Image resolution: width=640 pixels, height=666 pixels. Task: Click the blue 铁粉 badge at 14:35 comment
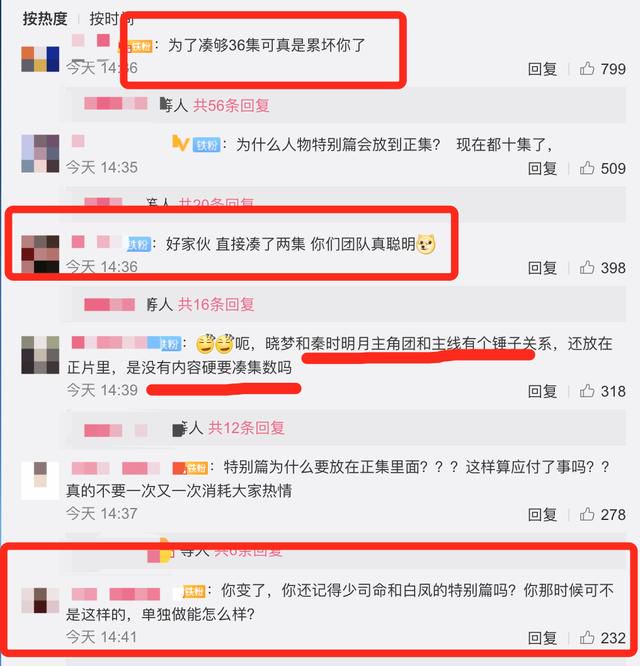pos(207,145)
